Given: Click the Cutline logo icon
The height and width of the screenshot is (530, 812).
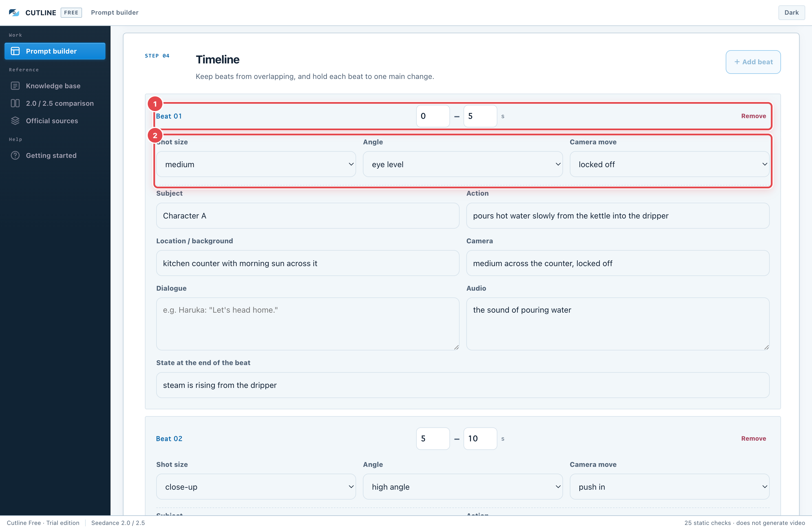Looking at the screenshot, I should (x=14, y=13).
